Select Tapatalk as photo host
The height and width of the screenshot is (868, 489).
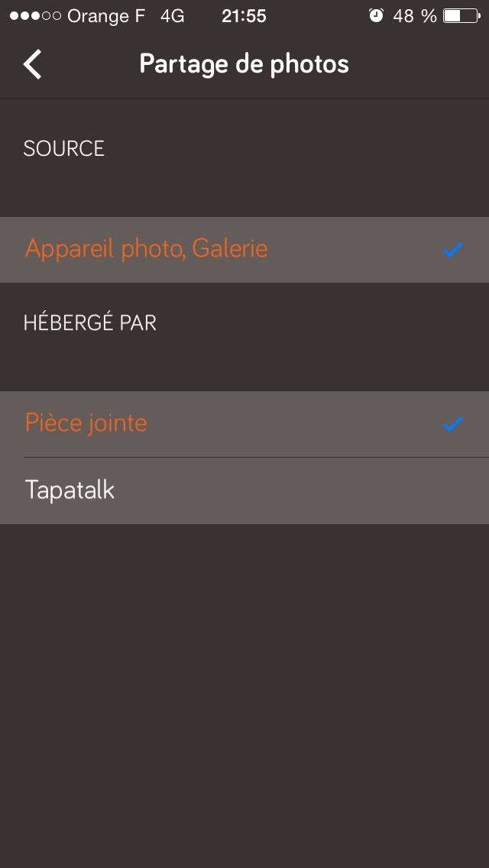pyautogui.click(x=70, y=490)
